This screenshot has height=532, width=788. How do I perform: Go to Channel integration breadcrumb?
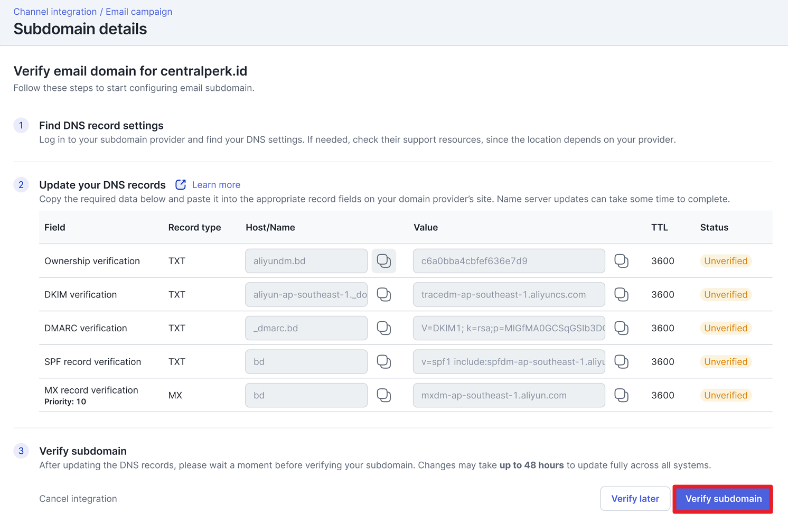tap(55, 12)
